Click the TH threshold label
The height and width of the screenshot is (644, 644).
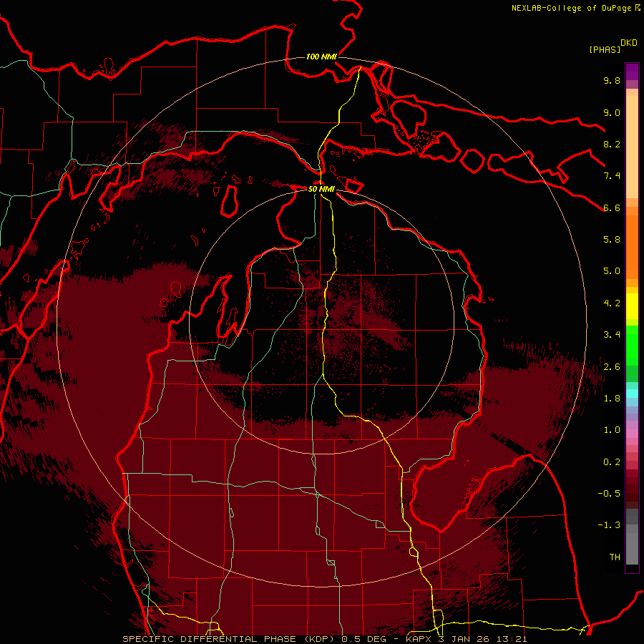(615, 557)
